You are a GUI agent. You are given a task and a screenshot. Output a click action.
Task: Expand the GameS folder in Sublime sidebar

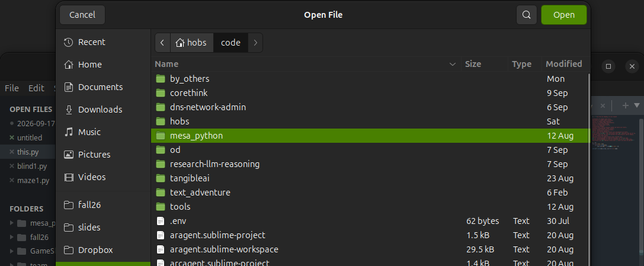(x=12, y=251)
